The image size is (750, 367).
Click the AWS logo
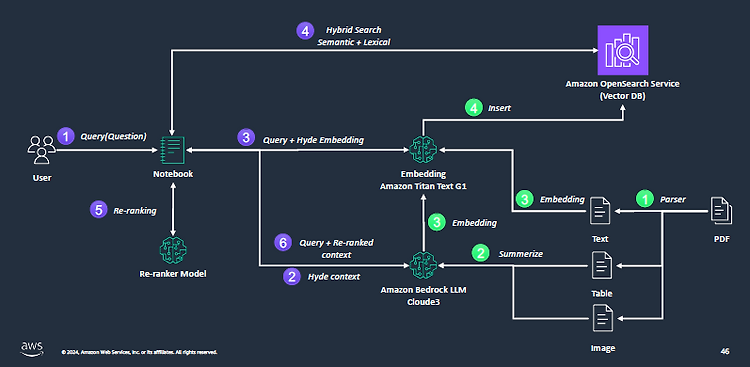coord(32,348)
